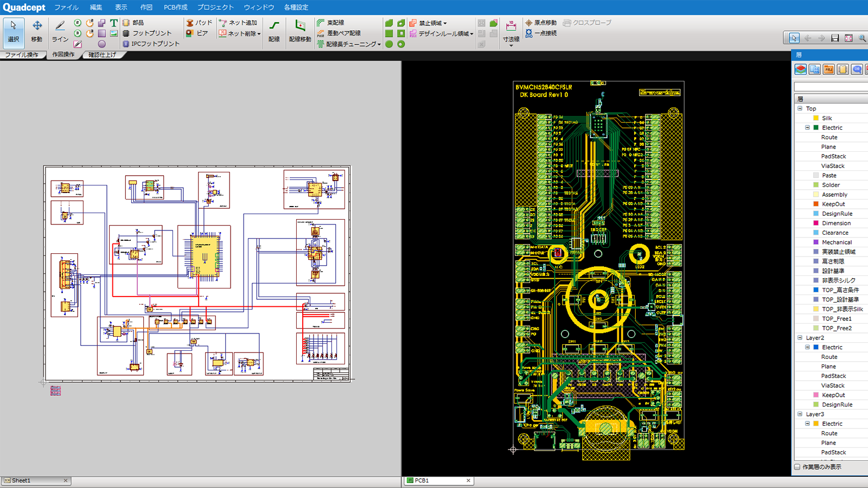Image resolution: width=868 pixels, height=488 pixels.
Task: Click the PRJ project panel icon
Action: [x=828, y=69]
